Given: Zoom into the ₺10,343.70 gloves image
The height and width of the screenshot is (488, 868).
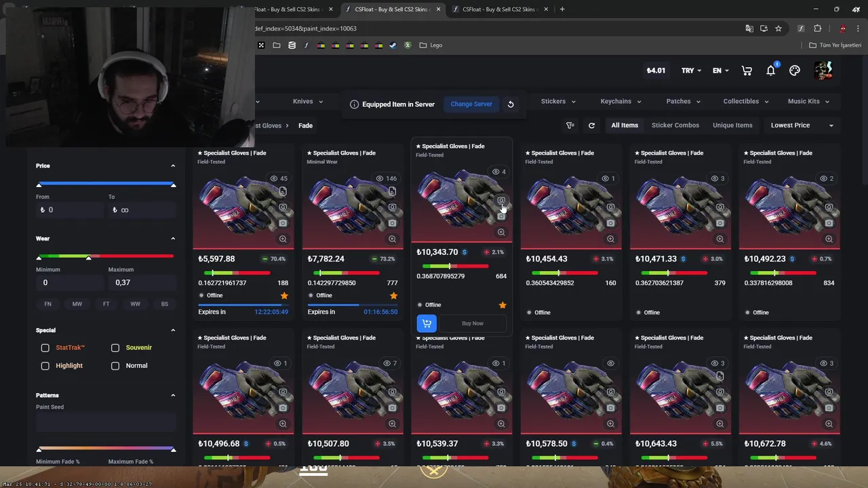Looking at the screenshot, I should [x=501, y=232].
